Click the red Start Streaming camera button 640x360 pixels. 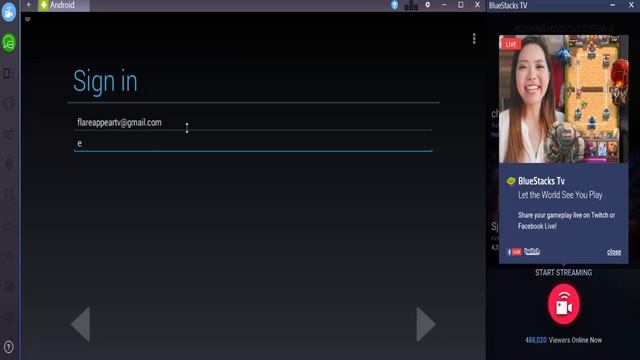[x=564, y=304]
